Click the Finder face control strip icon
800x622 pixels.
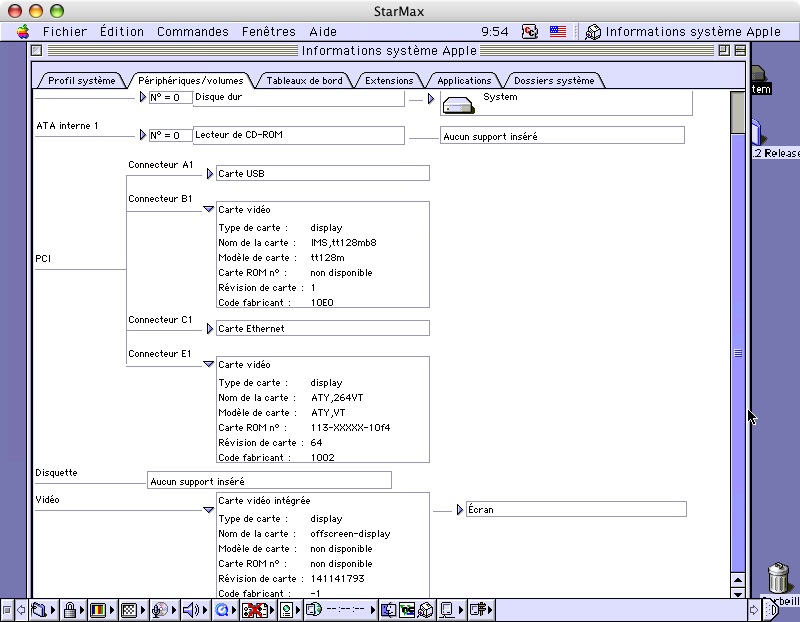coord(388,610)
